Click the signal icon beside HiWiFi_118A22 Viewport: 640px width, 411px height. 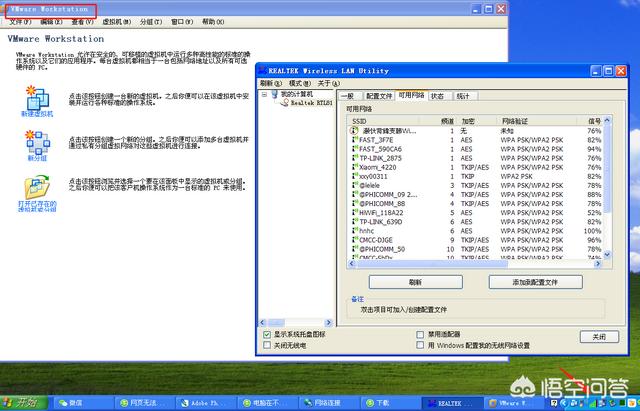355,213
